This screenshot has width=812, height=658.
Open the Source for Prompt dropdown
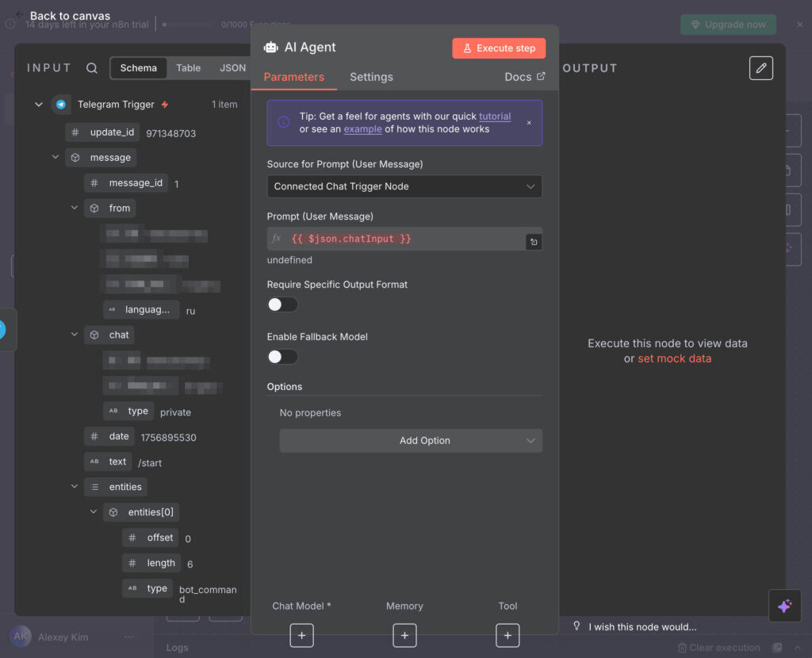[404, 186]
